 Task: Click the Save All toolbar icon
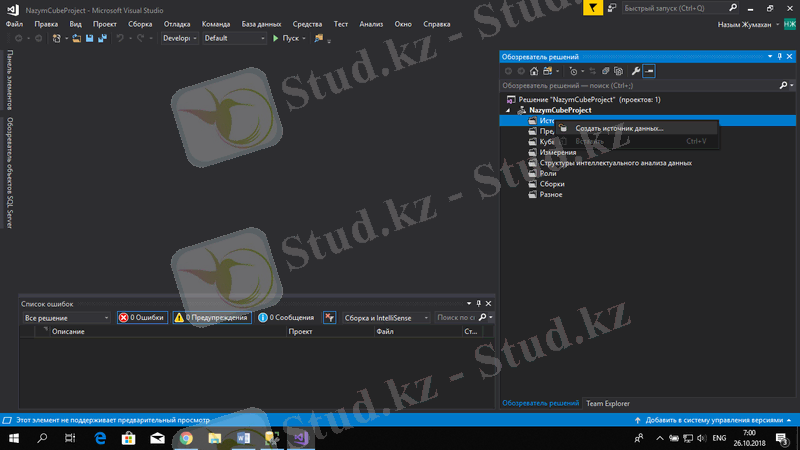(101, 38)
